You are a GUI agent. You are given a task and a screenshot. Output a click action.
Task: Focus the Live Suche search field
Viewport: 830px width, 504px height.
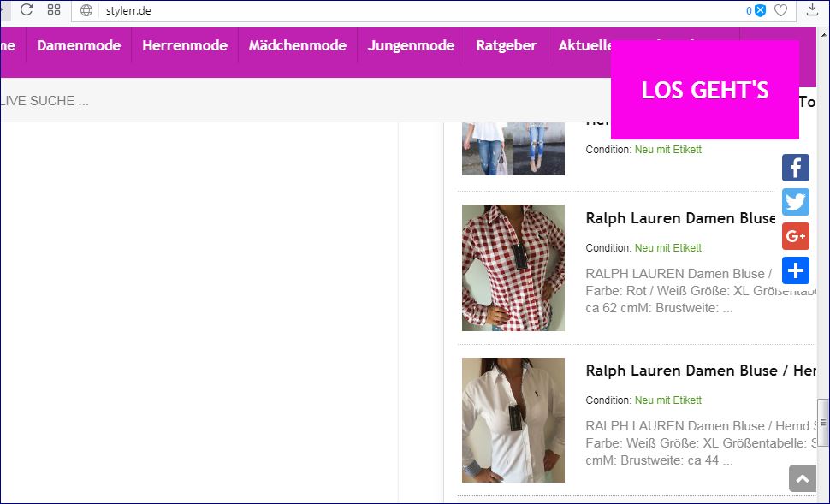pyautogui.click(x=305, y=101)
